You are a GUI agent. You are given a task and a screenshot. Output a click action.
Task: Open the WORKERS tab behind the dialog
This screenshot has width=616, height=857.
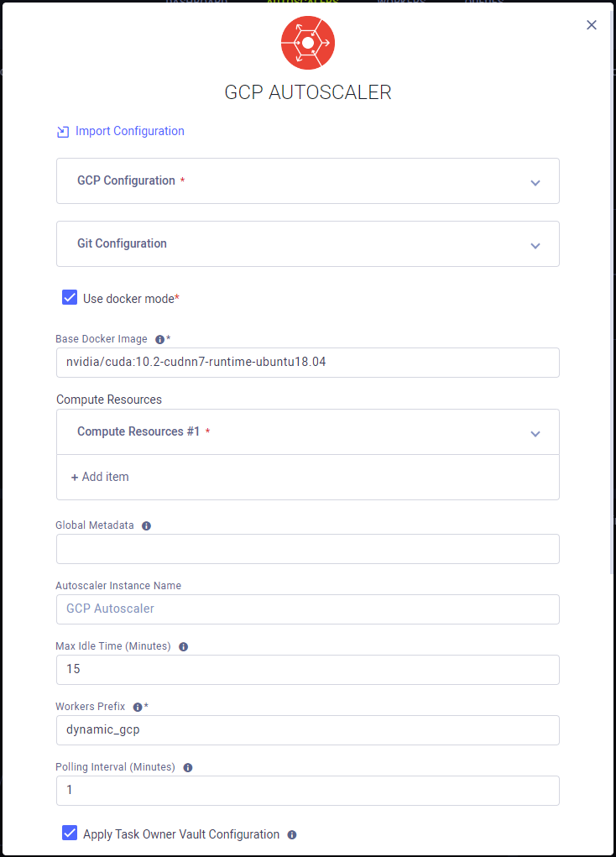(x=401, y=3)
